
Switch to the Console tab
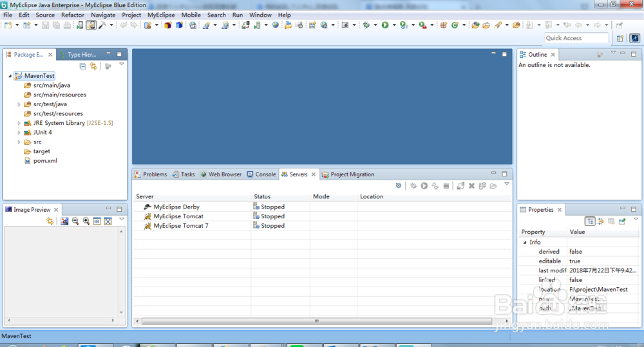coord(261,174)
